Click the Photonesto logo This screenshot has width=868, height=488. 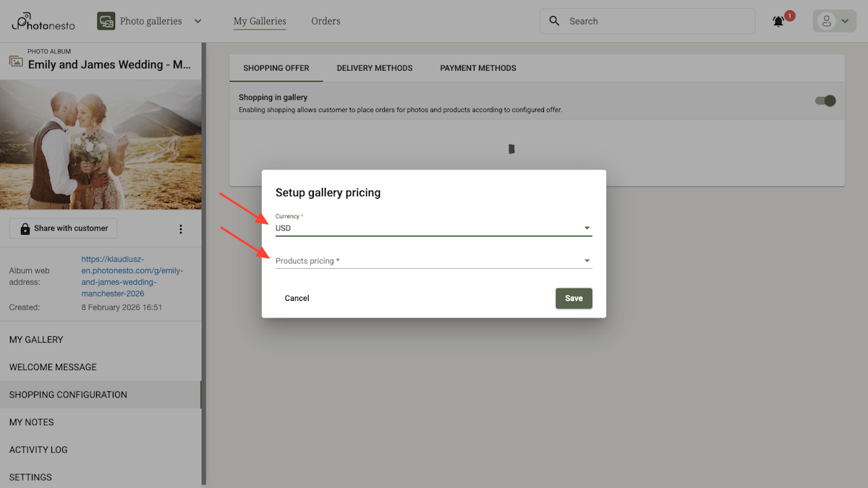tap(42, 21)
